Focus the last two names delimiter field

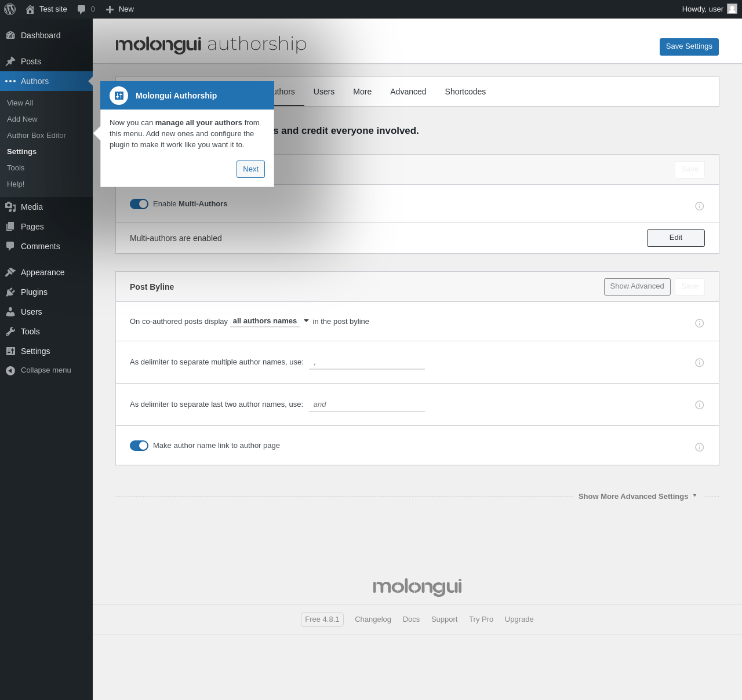click(x=367, y=404)
